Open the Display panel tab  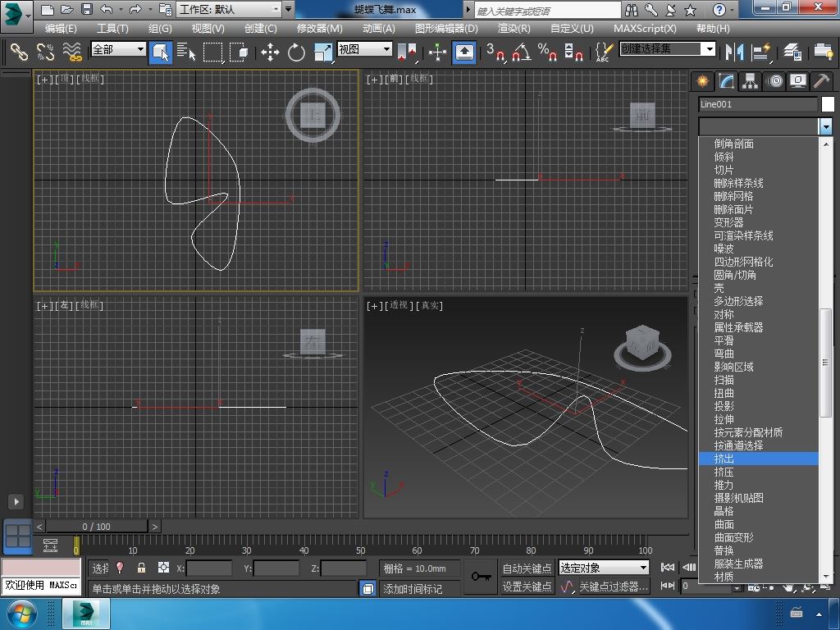[798, 81]
